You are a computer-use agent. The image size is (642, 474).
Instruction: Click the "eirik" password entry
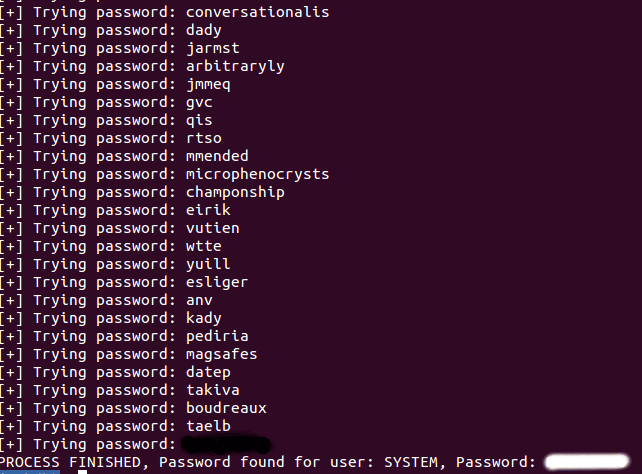tap(208, 210)
